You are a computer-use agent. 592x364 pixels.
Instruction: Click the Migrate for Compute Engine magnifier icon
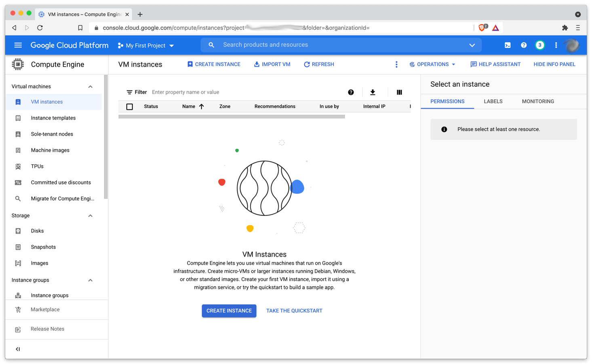pos(18,199)
